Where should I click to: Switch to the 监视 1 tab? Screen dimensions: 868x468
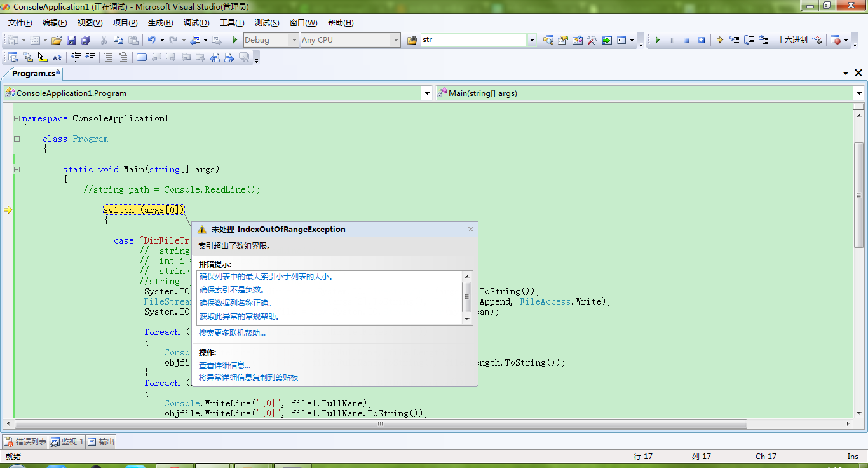[x=67, y=442]
